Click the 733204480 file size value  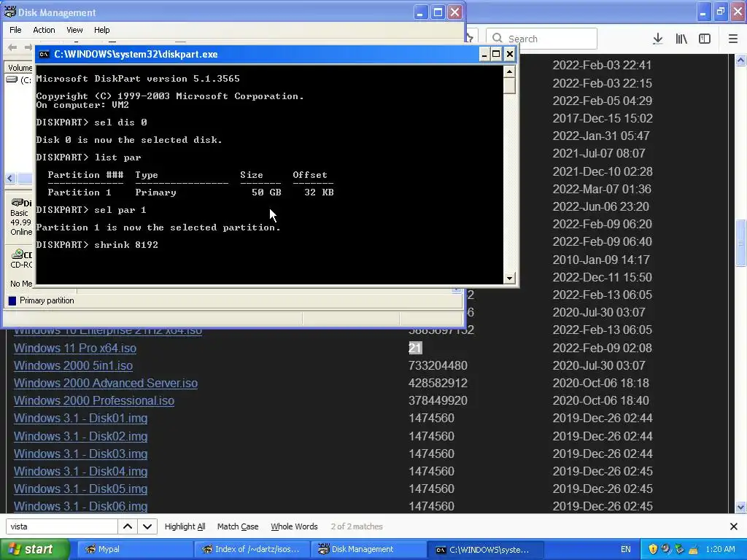tap(438, 366)
